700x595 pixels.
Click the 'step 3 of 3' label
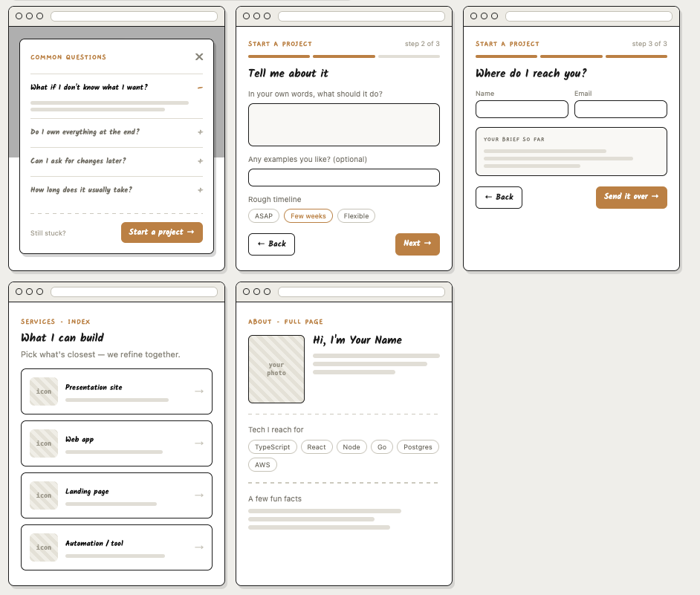pos(649,44)
